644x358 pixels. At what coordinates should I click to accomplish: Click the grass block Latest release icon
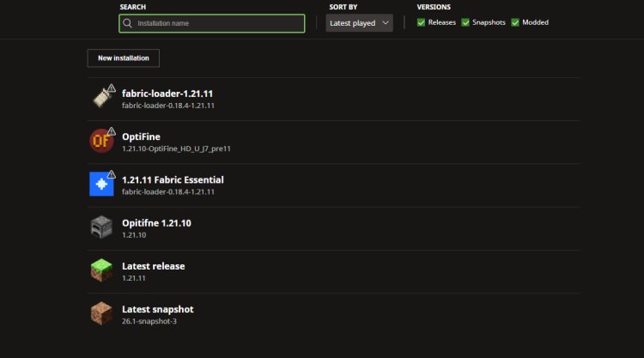[x=100, y=270]
